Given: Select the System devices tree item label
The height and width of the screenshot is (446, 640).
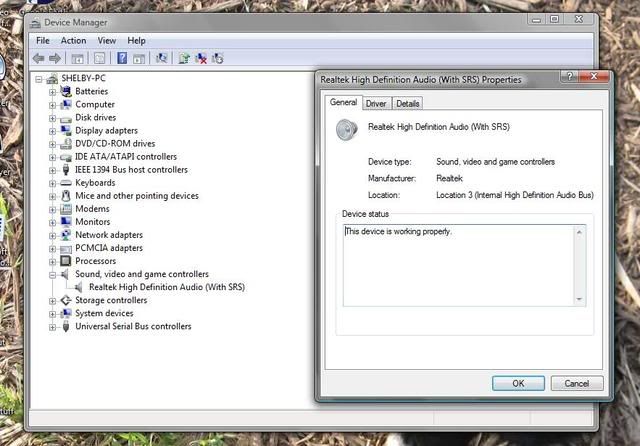Looking at the screenshot, I should coord(104,313).
